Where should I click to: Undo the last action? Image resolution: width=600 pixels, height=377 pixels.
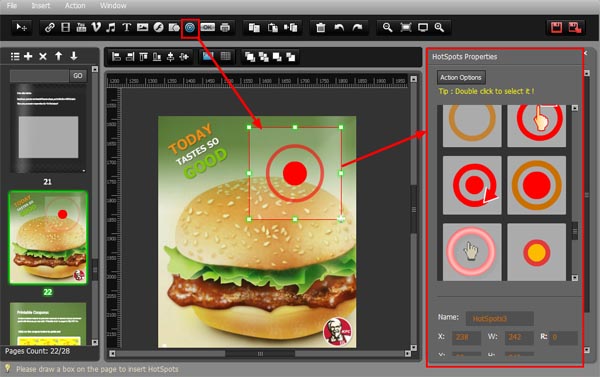click(x=339, y=28)
